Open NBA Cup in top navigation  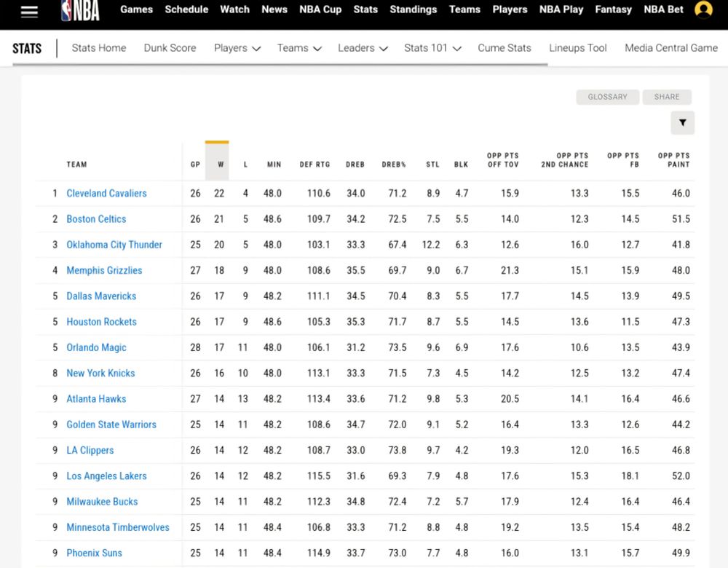point(320,9)
